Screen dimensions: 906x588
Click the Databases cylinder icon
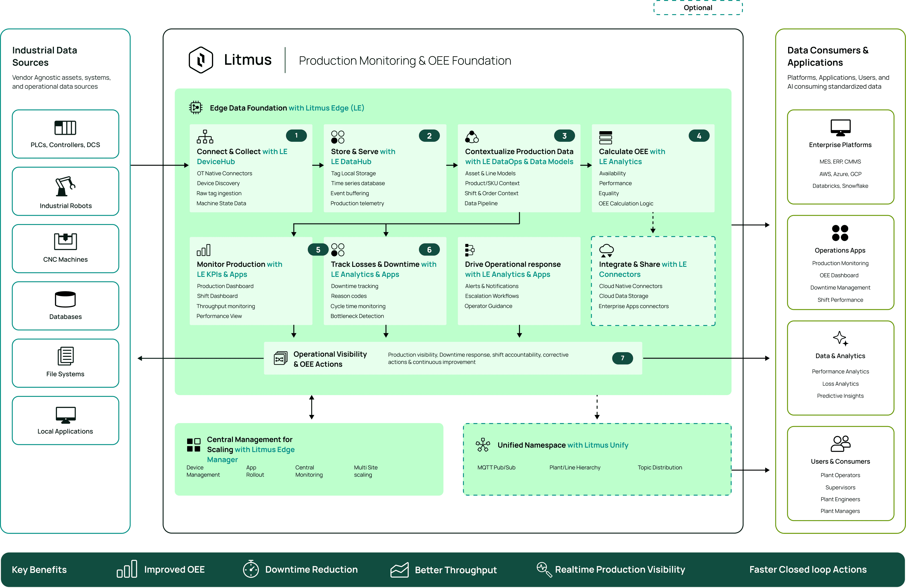(x=65, y=299)
